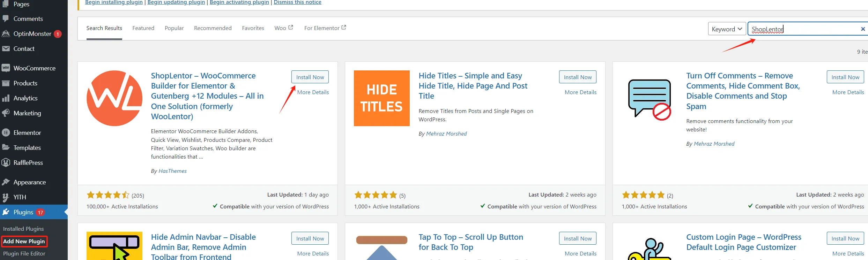Click Begin installing plugin link
Screen dimensions: 868x260
(114, 2)
